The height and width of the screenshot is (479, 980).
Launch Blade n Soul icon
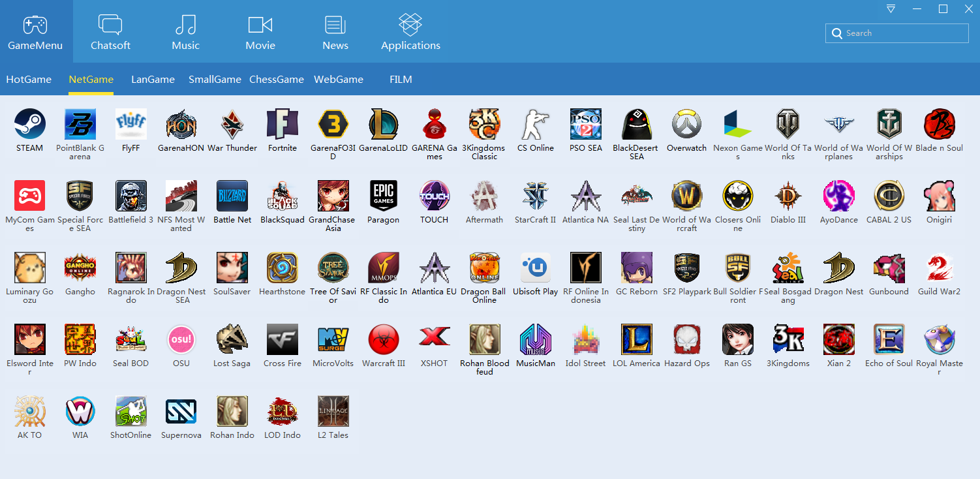pos(940,124)
